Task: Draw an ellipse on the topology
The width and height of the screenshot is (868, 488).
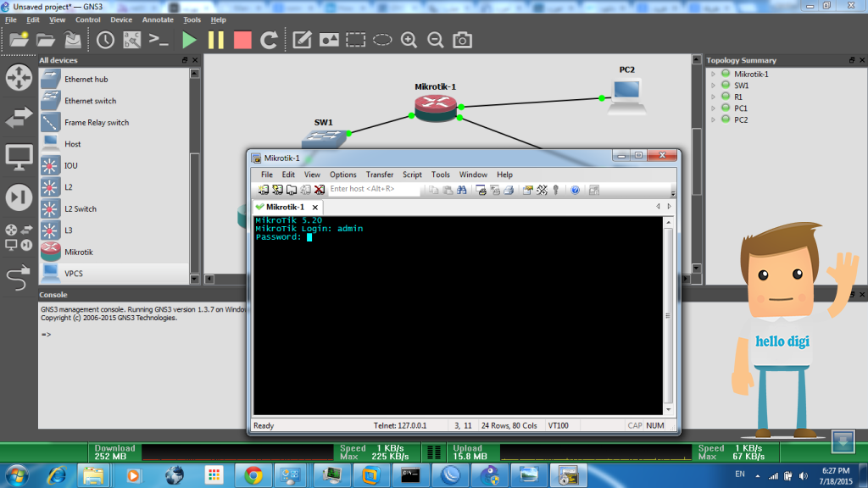Action: point(382,40)
